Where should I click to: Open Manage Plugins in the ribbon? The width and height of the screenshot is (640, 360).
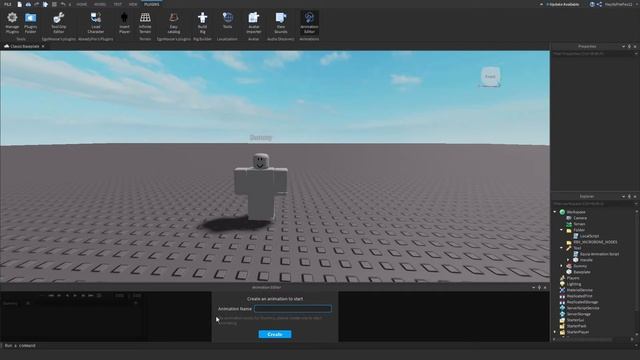(12, 23)
